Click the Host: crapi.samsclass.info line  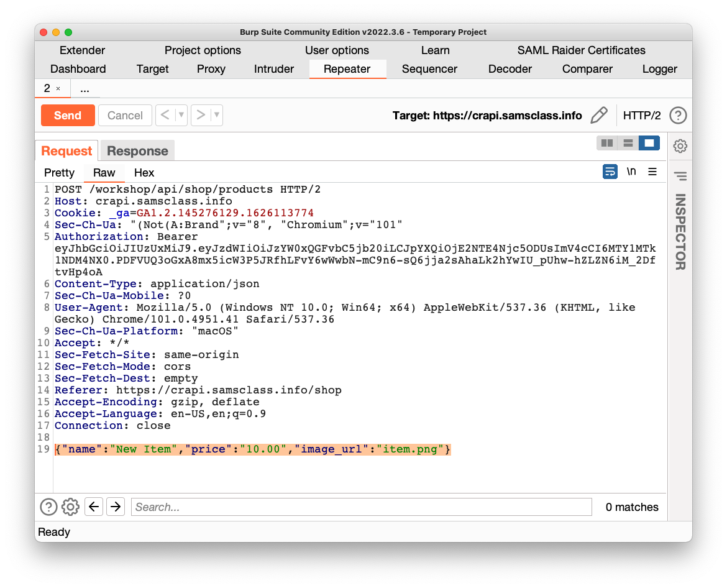click(x=144, y=201)
